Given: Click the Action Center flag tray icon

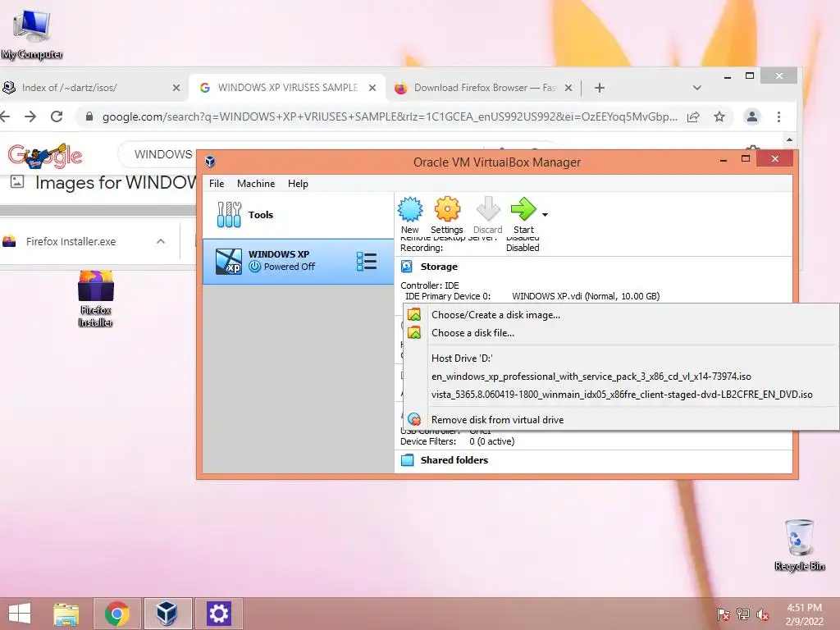Looking at the screenshot, I should click(x=723, y=614).
